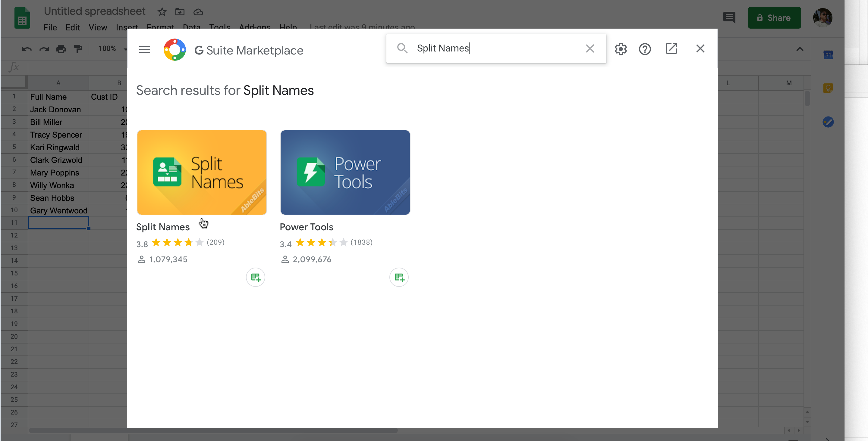
Task: Clear the Split Names search text
Action: 590,48
